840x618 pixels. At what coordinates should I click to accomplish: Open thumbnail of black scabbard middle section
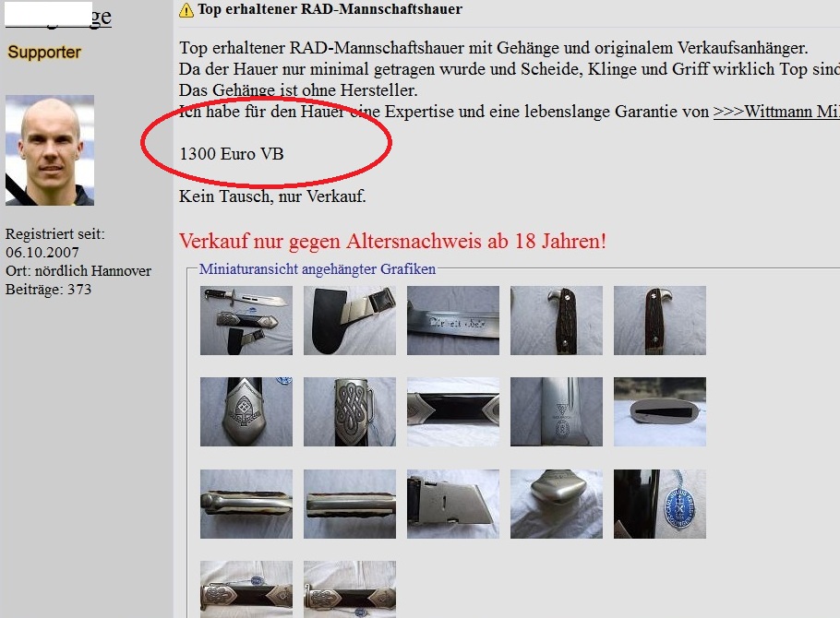coord(453,411)
